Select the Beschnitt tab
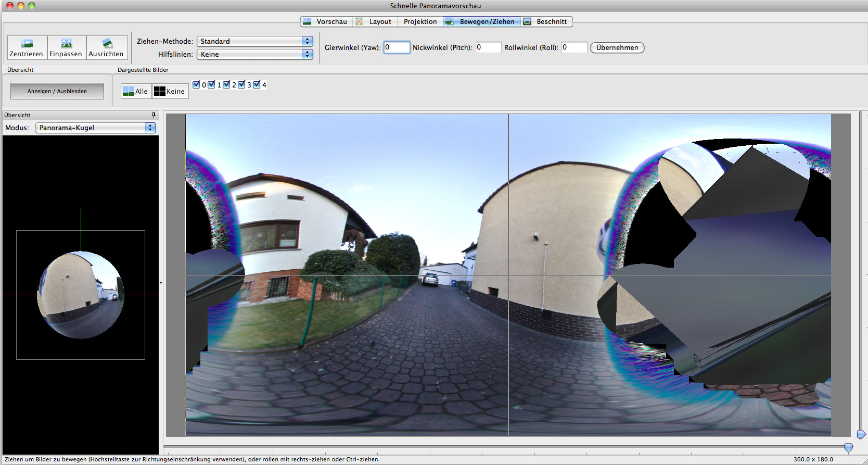Viewport: 868px width, 465px height. click(x=546, y=21)
